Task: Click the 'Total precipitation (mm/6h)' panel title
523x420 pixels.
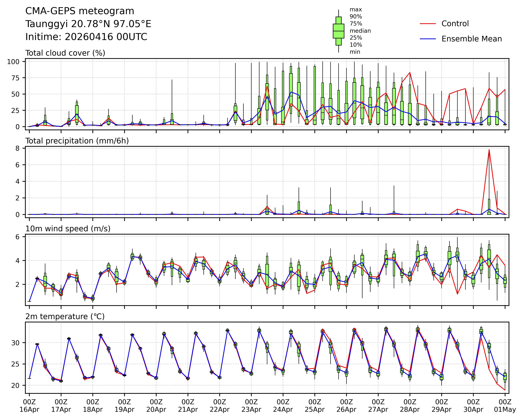Action: pos(77,141)
